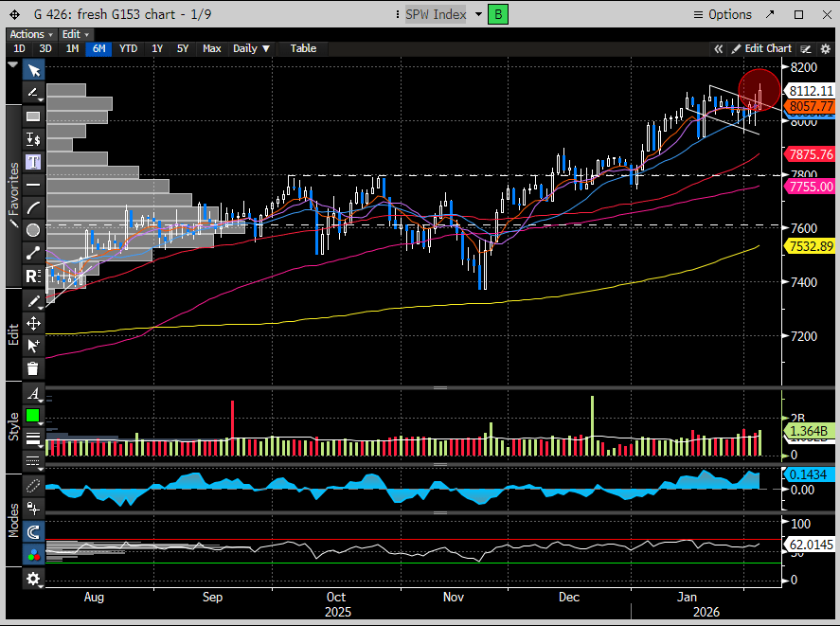This screenshot has width=840, height=626.
Task: Switch chart period to YTD
Action: click(128, 48)
